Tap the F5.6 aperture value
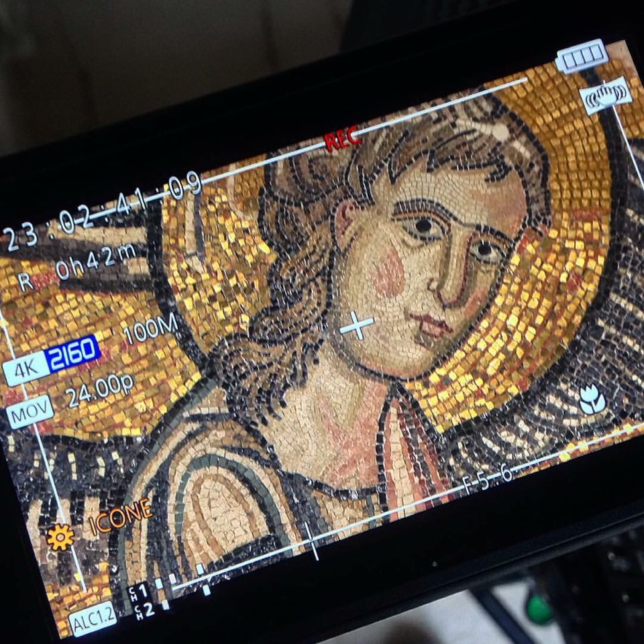The width and height of the screenshot is (644, 644). point(488,480)
